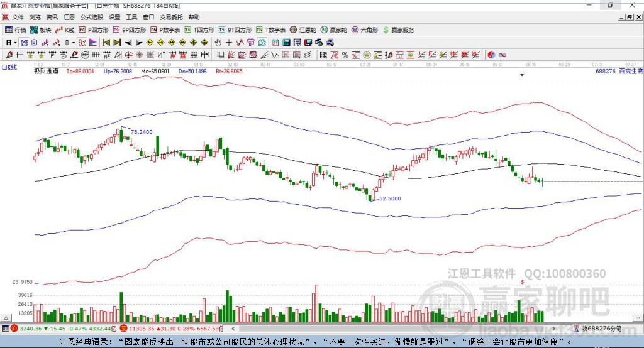Open the T四方形 tool
The width and height of the screenshot is (644, 348).
[x=199, y=30]
